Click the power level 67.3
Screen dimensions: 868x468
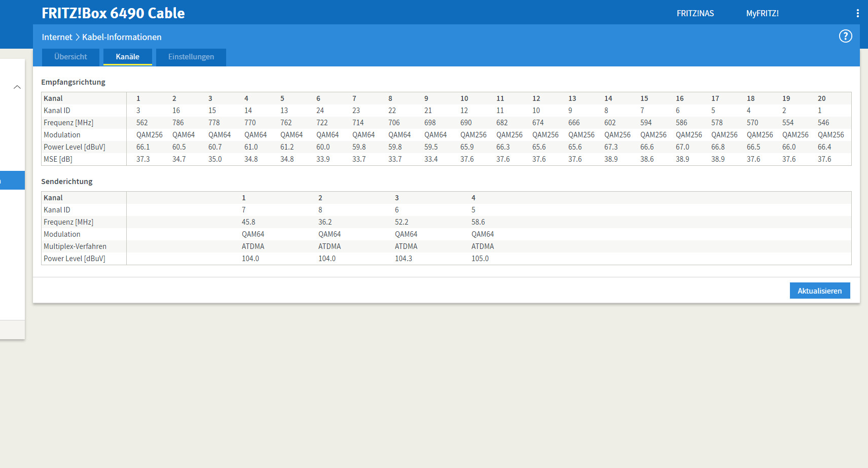pyautogui.click(x=611, y=147)
